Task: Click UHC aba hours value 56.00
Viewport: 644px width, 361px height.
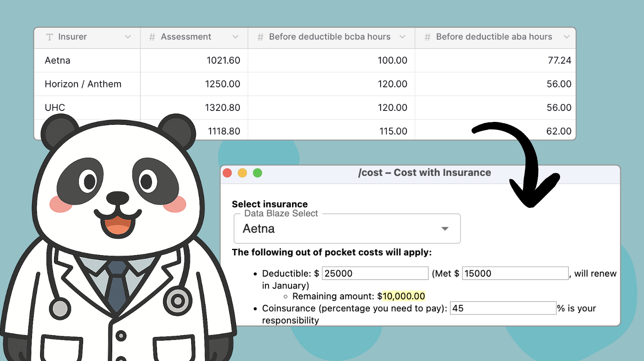Action: click(x=559, y=108)
